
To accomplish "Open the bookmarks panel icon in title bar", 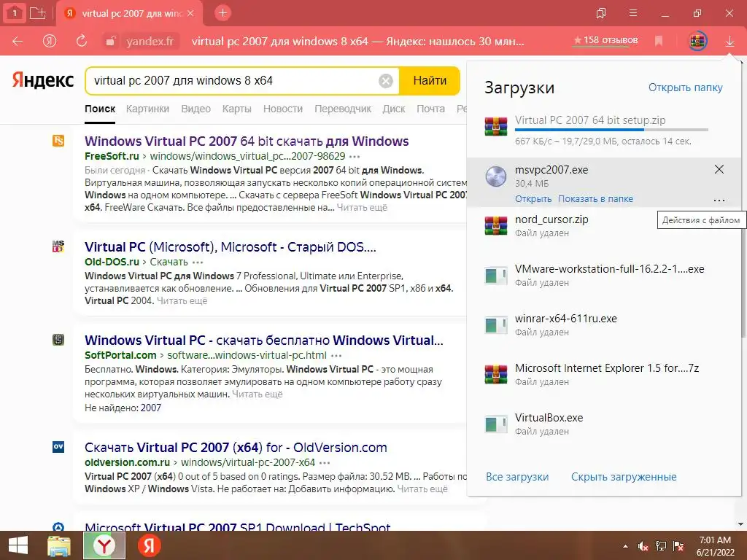I will (601, 13).
